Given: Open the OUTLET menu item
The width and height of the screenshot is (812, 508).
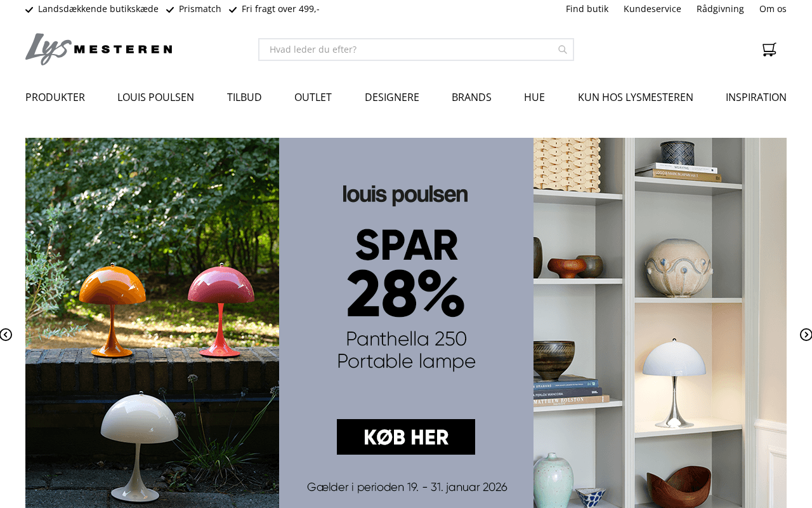Looking at the screenshot, I should 313,97.
